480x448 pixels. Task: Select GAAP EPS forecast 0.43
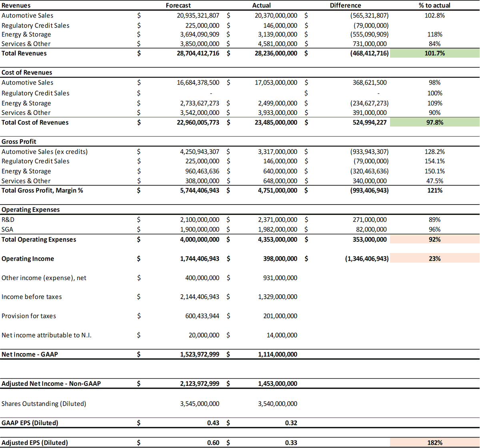(x=213, y=423)
